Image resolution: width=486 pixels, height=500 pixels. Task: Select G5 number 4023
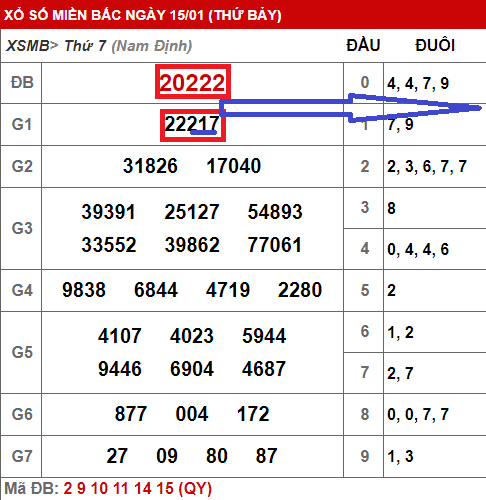pos(192,336)
